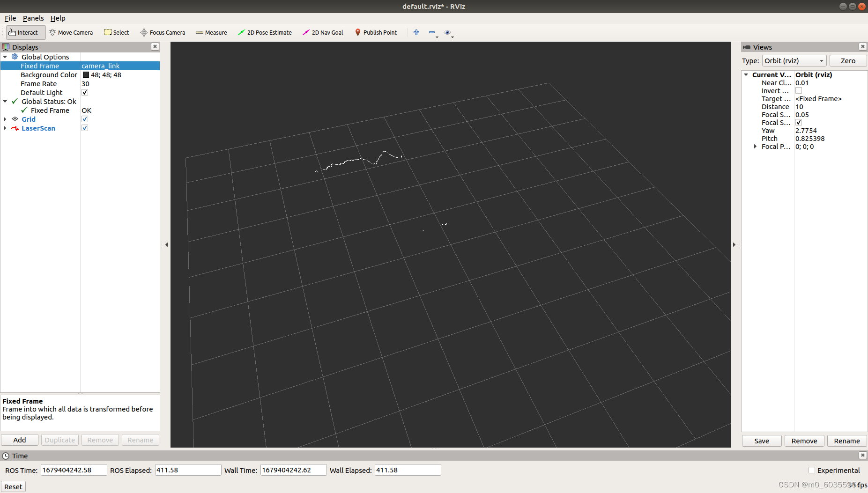Select the Target Frame value
The height and width of the screenshot is (493, 868).
click(x=818, y=99)
